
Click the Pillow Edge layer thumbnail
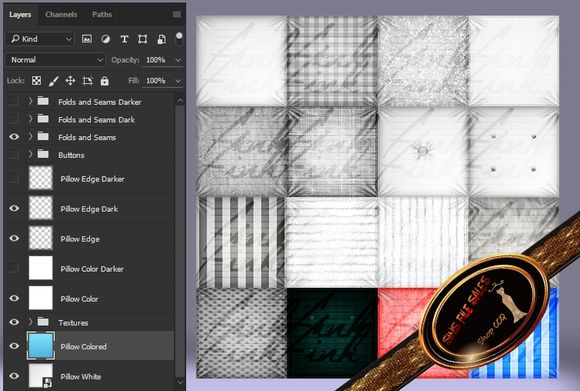point(41,238)
